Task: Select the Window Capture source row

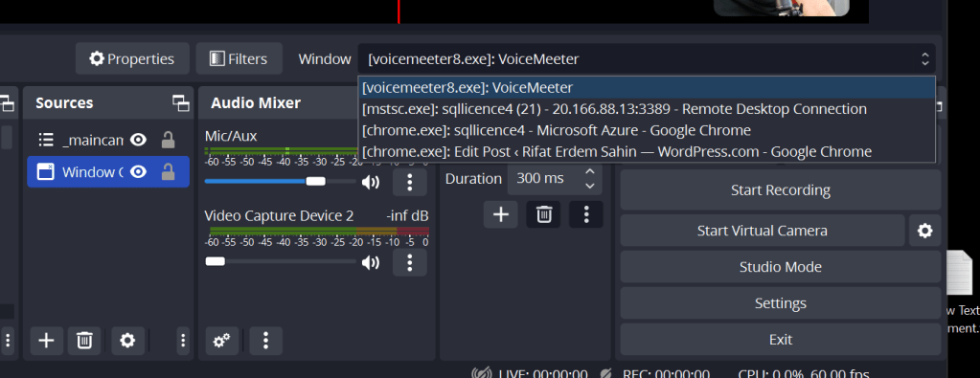Action: click(107, 172)
